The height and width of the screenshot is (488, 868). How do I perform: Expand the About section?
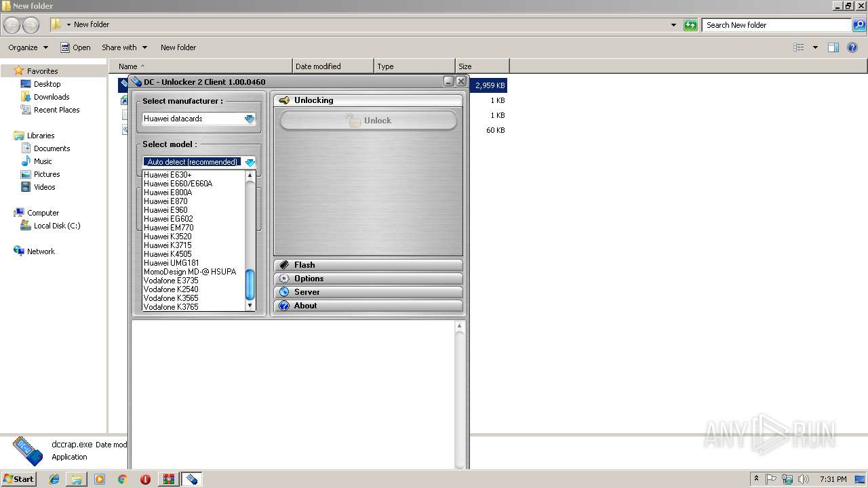pyautogui.click(x=368, y=306)
